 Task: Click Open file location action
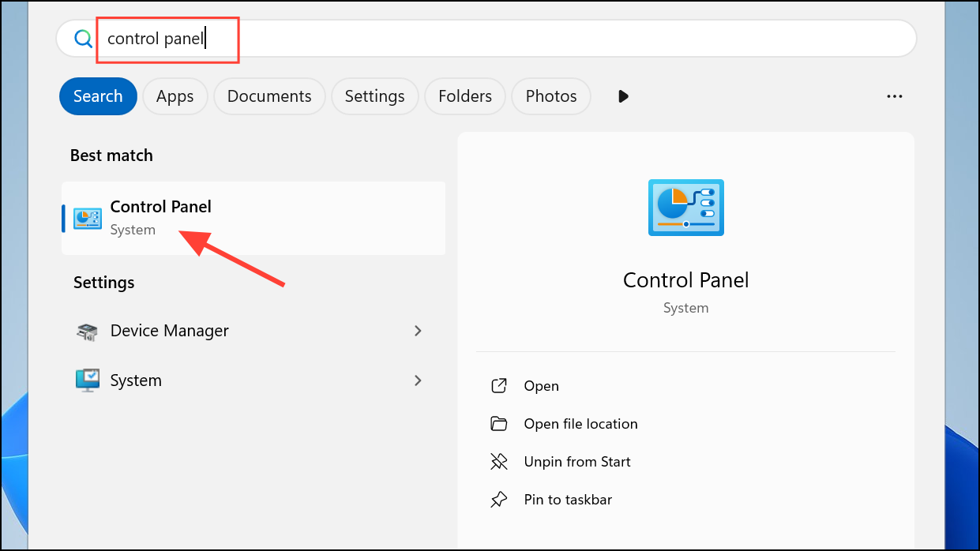click(580, 424)
